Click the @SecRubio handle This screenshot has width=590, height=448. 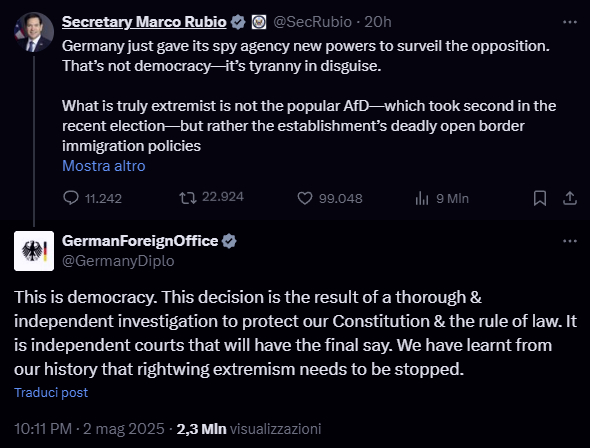[x=312, y=22]
